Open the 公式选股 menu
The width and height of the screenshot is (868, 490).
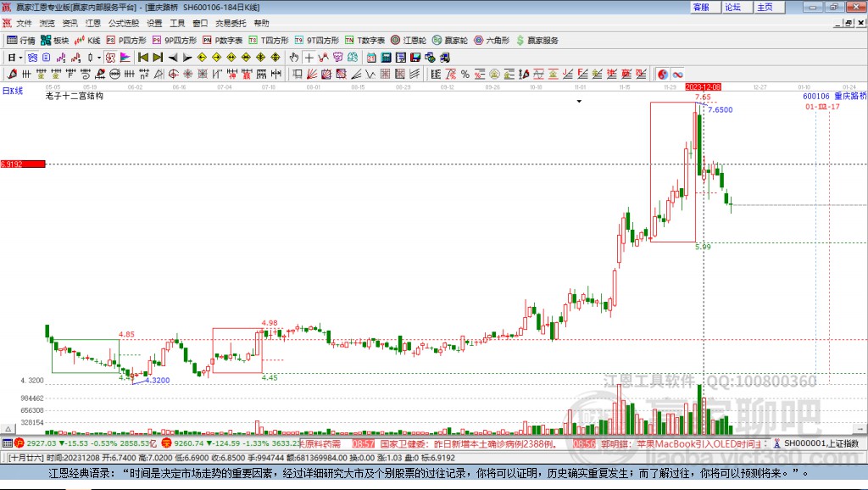pos(124,23)
